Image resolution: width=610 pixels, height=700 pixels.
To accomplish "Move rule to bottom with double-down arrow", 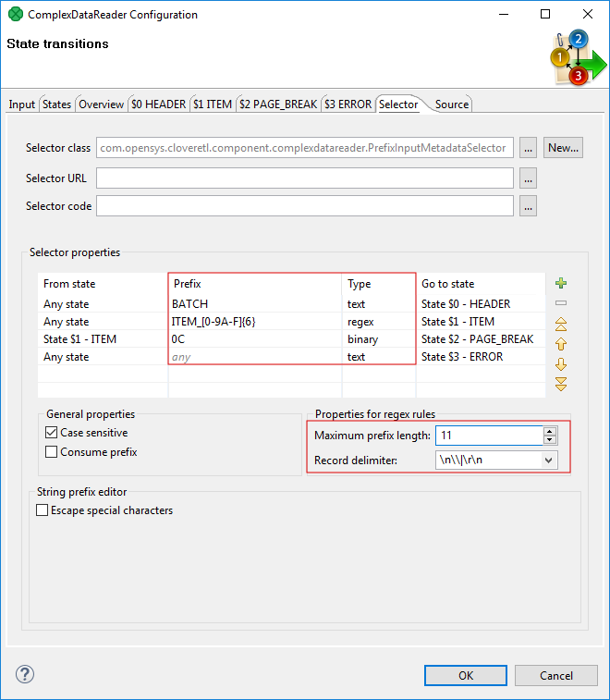I will coord(561,384).
